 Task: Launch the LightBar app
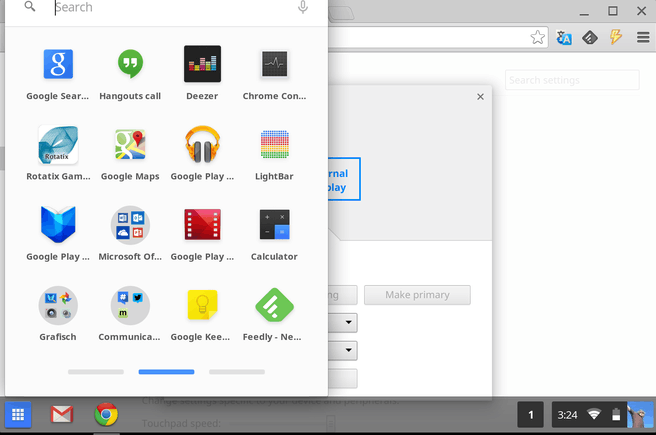click(x=274, y=145)
